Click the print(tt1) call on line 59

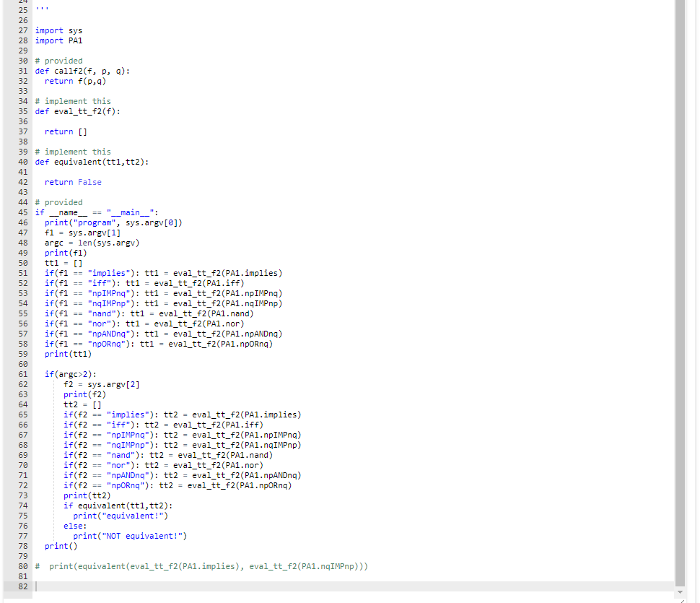pos(69,354)
